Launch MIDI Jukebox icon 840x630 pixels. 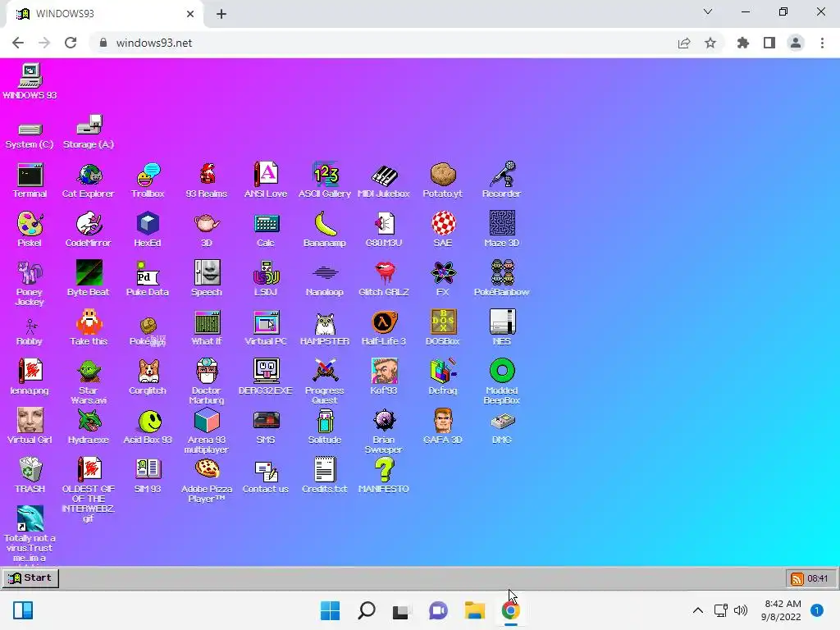pos(384,180)
